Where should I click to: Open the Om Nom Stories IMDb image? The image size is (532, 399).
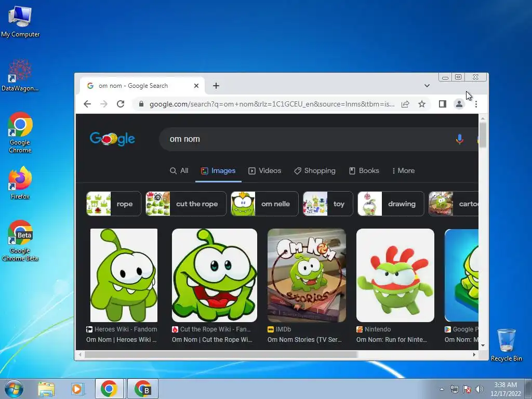pyautogui.click(x=307, y=275)
